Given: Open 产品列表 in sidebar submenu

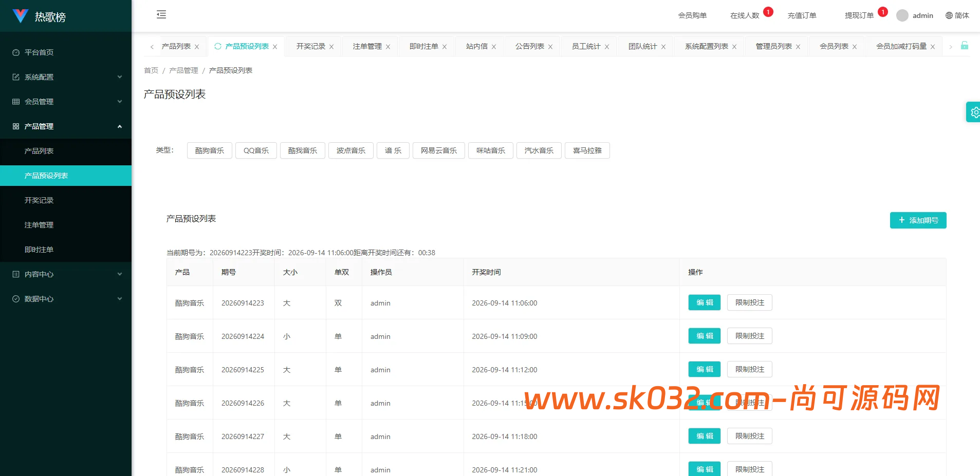Looking at the screenshot, I should [x=66, y=151].
